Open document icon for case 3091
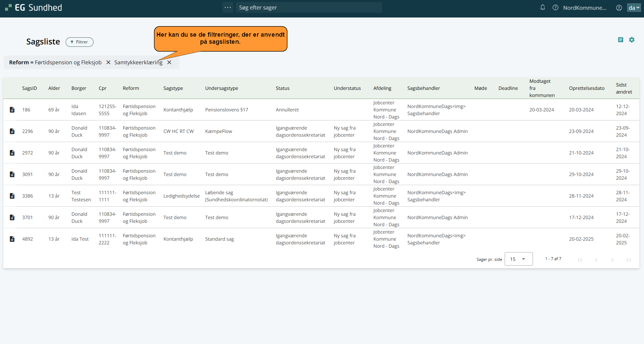The width and height of the screenshot is (644, 344). click(12, 174)
